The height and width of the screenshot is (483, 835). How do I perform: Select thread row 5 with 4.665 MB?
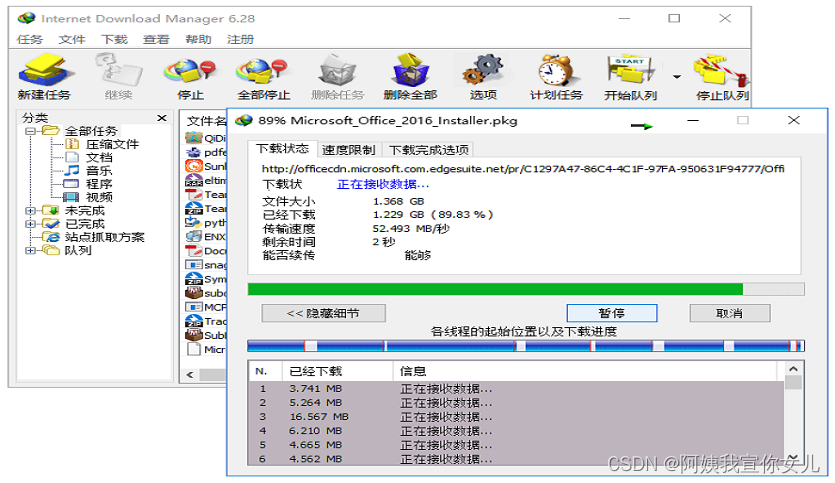[x=515, y=445]
